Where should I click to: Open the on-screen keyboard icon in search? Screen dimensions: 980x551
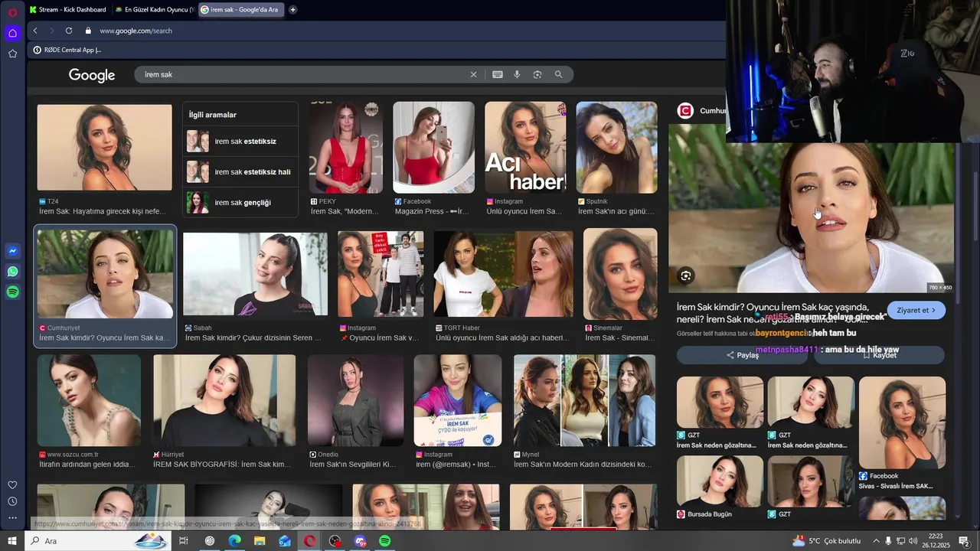click(x=498, y=74)
